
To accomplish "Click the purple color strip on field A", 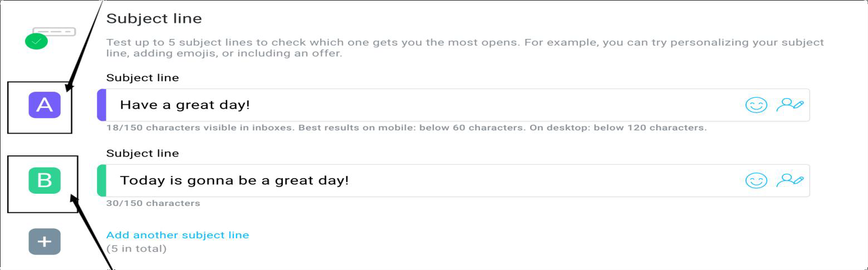I will click(101, 105).
